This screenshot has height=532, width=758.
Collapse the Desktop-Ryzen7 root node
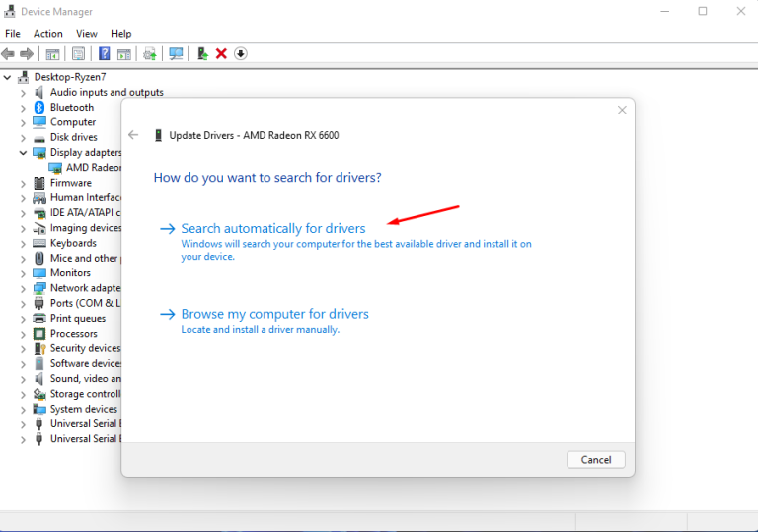(x=7, y=77)
